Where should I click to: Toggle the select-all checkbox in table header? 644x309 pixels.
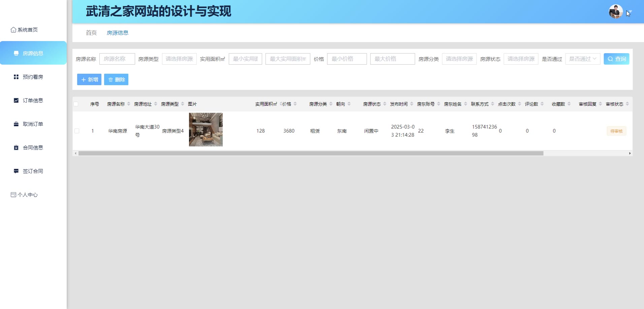click(76, 104)
